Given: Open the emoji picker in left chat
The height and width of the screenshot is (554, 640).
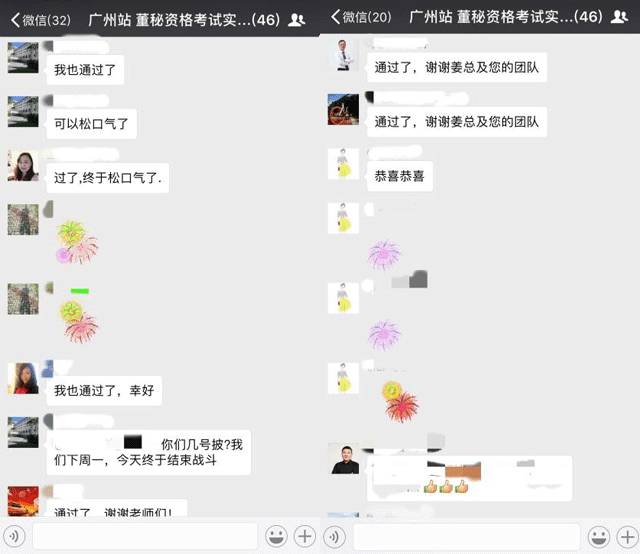Looking at the screenshot, I should [276, 536].
